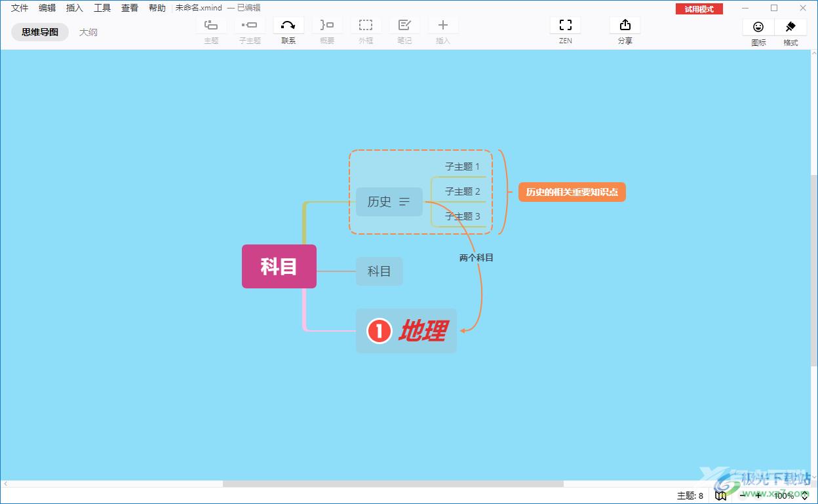Select the 联系 (Relationship) tool
Viewport: 818px width, 504px height.
coord(288,26)
